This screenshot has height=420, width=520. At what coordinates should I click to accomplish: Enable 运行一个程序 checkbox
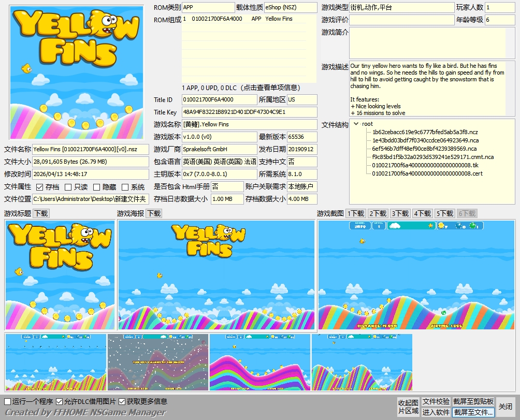point(8,401)
